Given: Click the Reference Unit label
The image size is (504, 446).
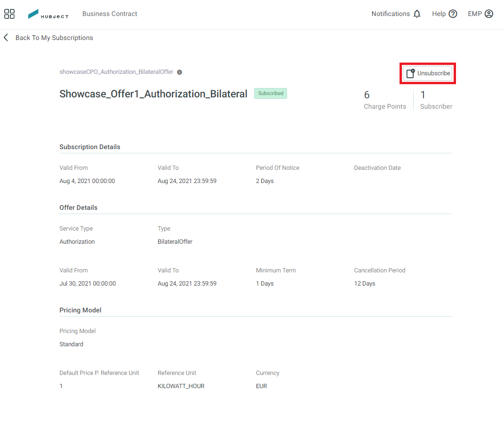Looking at the screenshot, I should tap(177, 373).
